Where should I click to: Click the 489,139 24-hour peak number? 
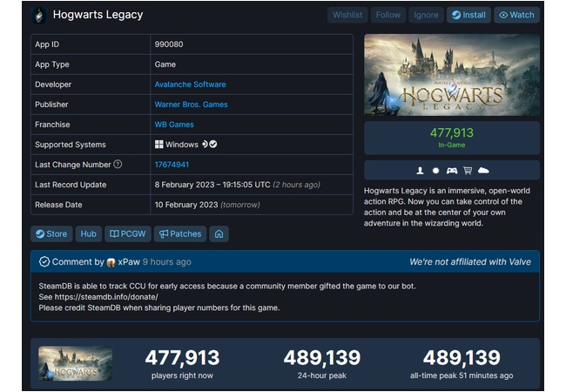[322, 358]
